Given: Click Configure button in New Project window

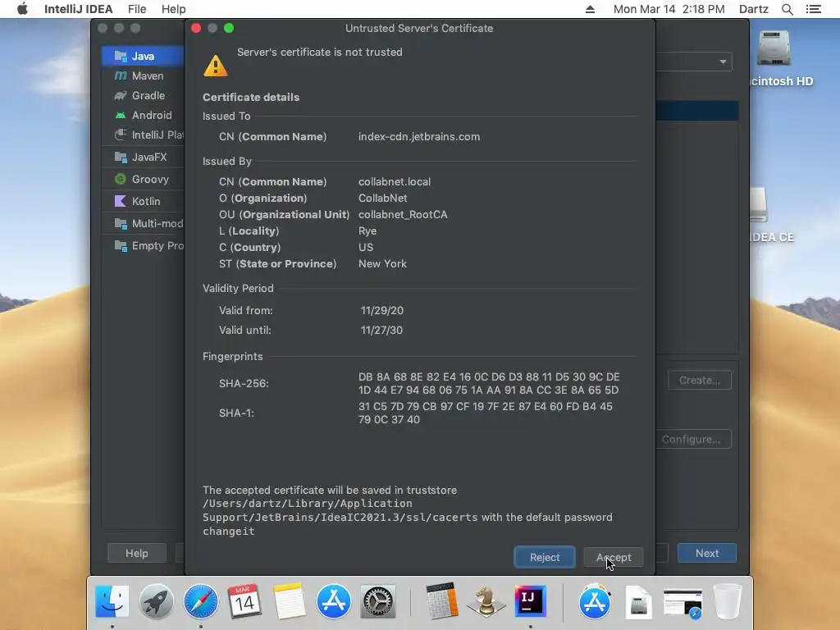Looking at the screenshot, I should (x=693, y=440).
